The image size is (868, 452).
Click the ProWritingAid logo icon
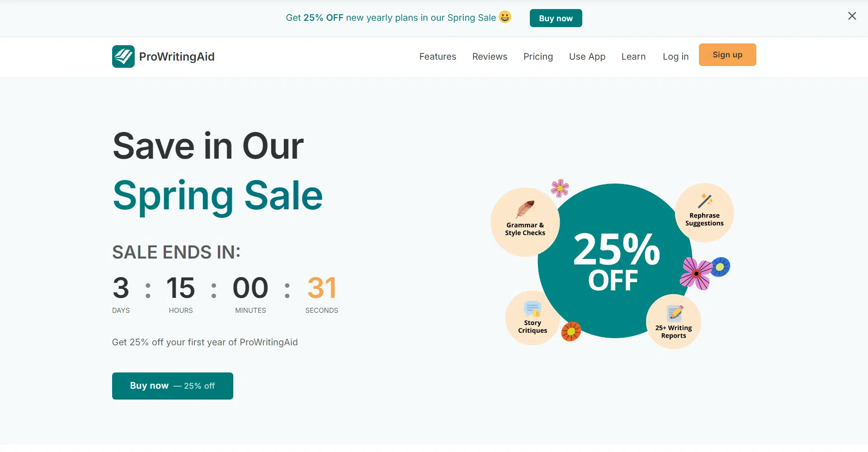(123, 56)
